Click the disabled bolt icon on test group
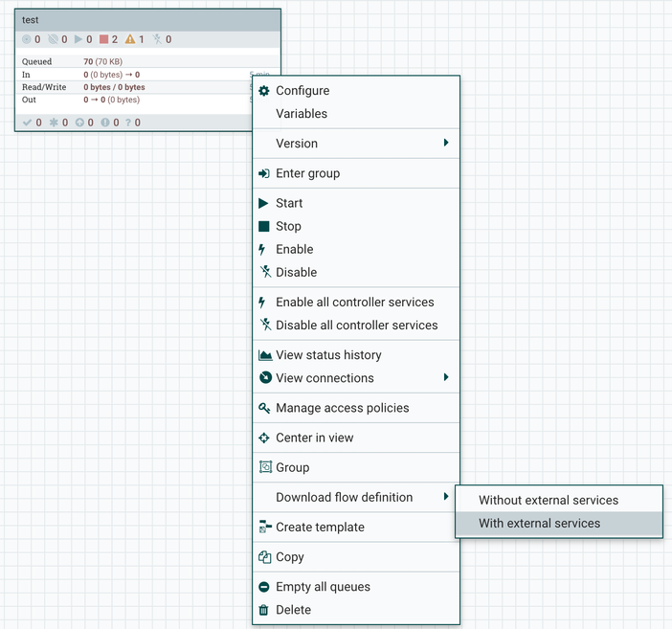The width and height of the screenshot is (672, 629). [157, 39]
